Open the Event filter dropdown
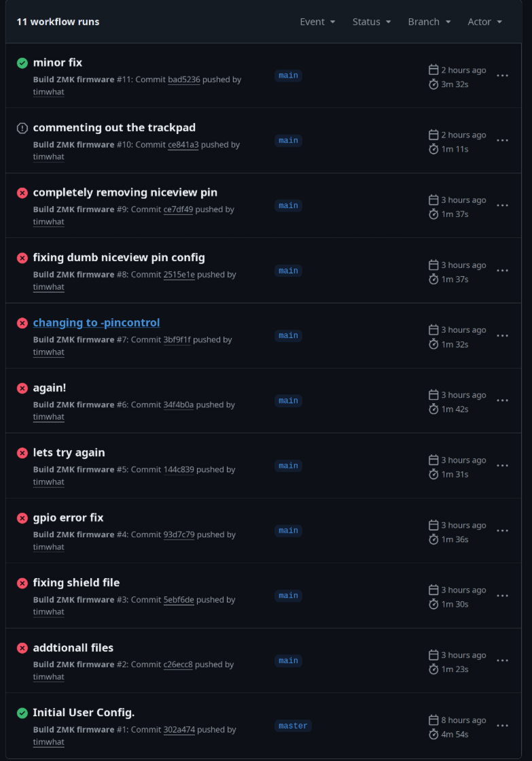 point(317,21)
